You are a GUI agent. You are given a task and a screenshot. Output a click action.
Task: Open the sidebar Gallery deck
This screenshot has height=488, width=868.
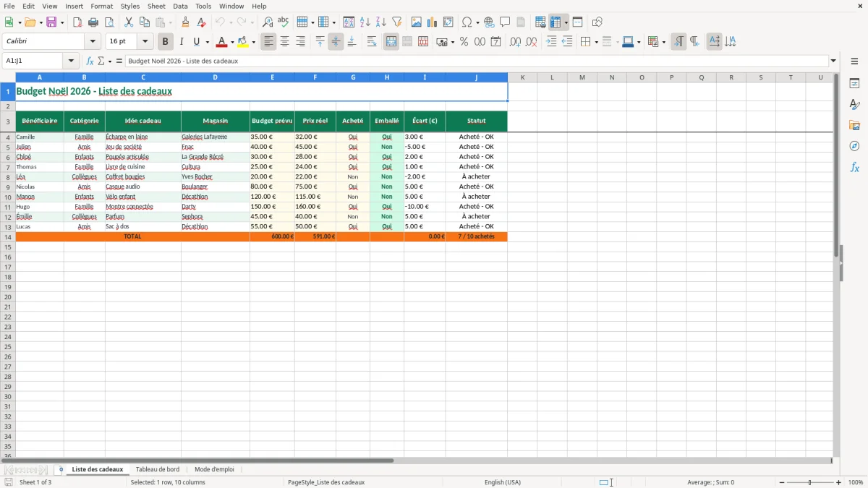pyautogui.click(x=854, y=125)
